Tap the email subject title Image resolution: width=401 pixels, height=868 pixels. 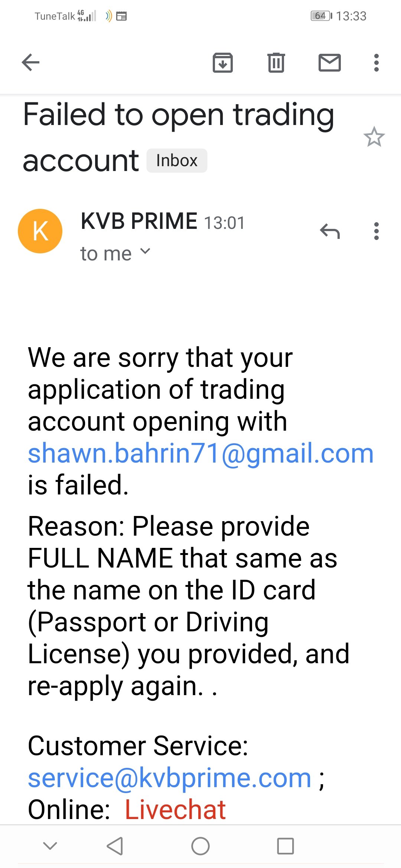pyautogui.click(x=179, y=137)
